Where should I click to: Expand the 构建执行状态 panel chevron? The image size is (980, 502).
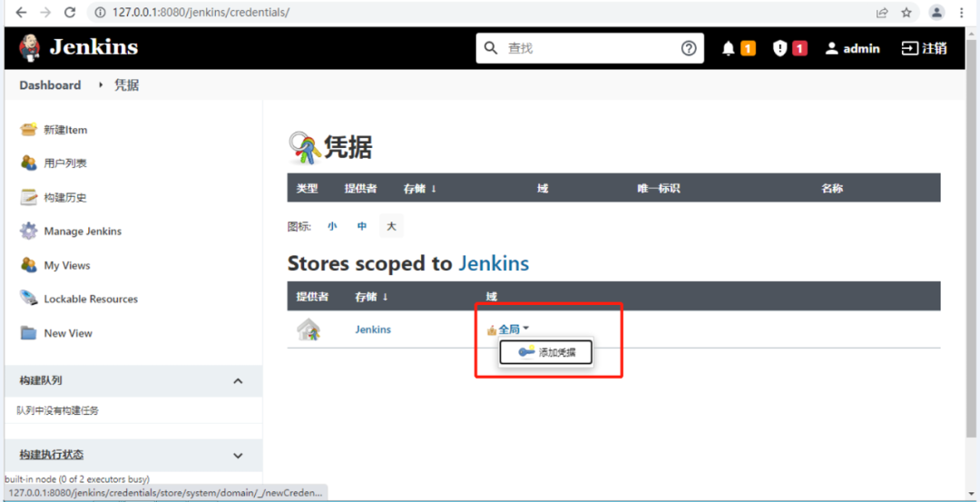(238, 455)
